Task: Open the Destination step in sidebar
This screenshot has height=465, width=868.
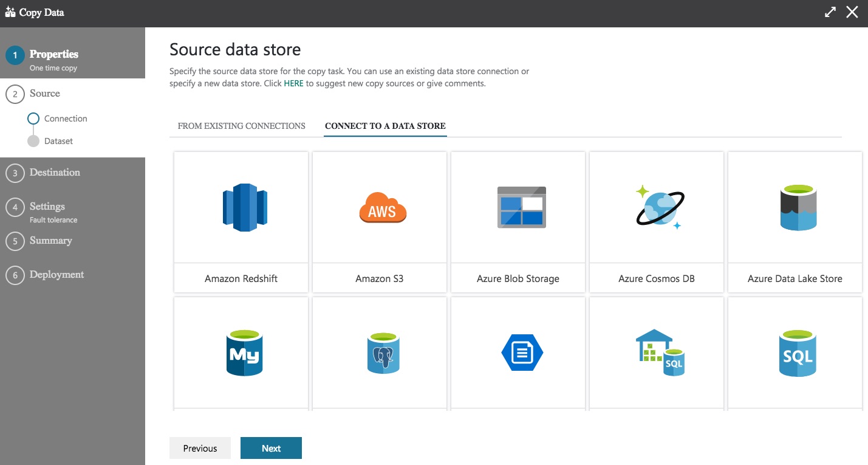Action: [x=55, y=173]
